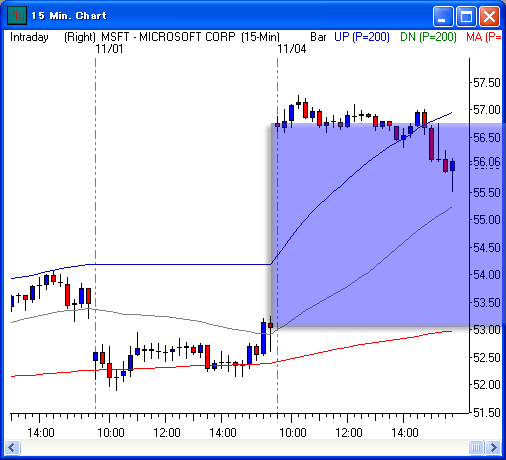Click the 'UP (P=200)' legend label
The width and height of the screenshot is (506, 460).
(362, 37)
